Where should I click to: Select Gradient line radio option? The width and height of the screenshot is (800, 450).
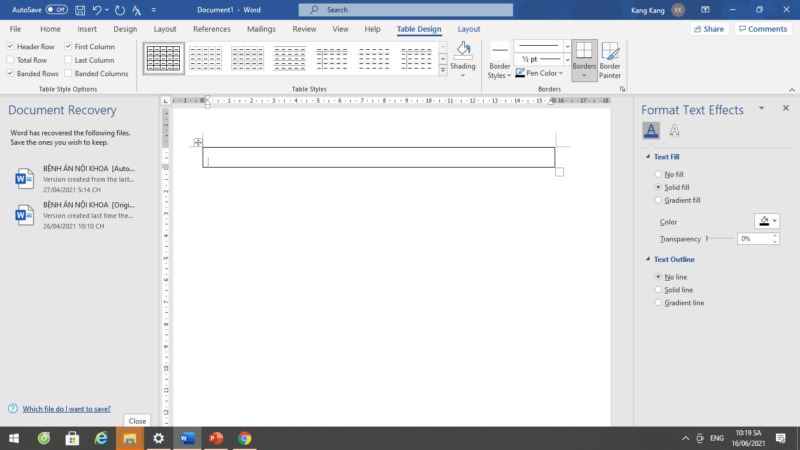pyautogui.click(x=658, y=303)
